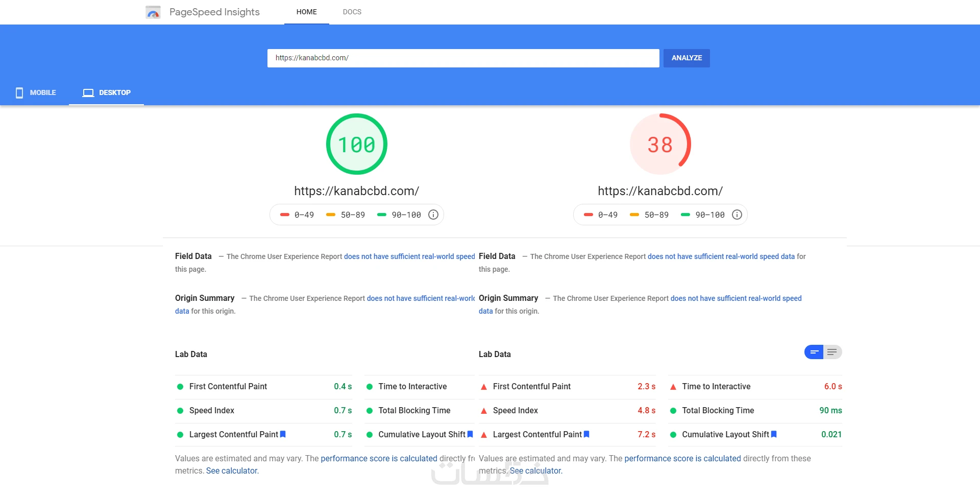Click the ANALYZE button
The image size is (980, 495).
[687, 58]
